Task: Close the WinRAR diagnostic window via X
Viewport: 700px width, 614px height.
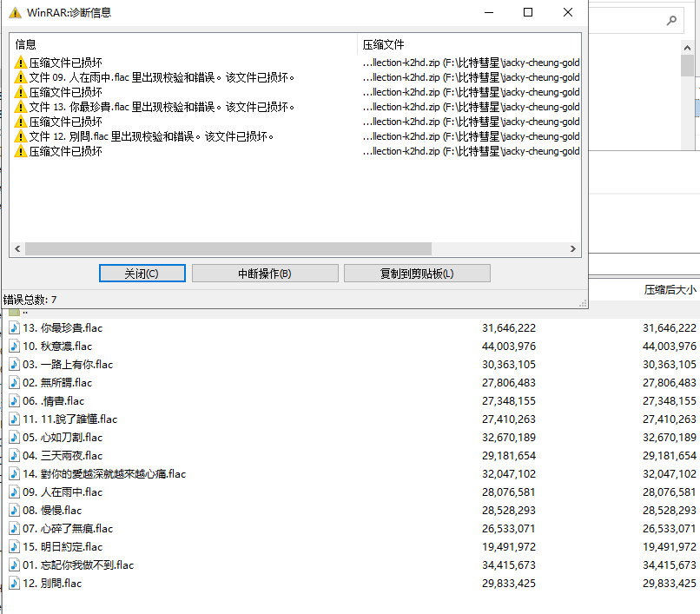Action: click(x=567, y=12)
